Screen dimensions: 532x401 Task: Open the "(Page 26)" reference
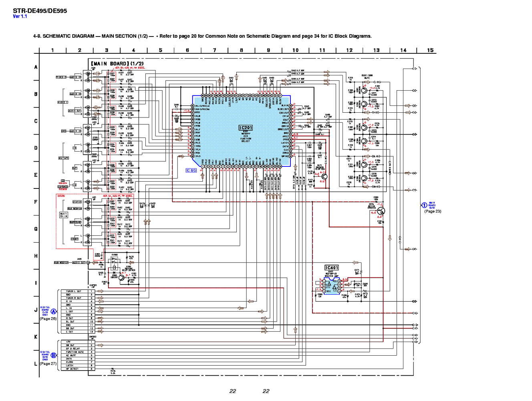point(48,319)
